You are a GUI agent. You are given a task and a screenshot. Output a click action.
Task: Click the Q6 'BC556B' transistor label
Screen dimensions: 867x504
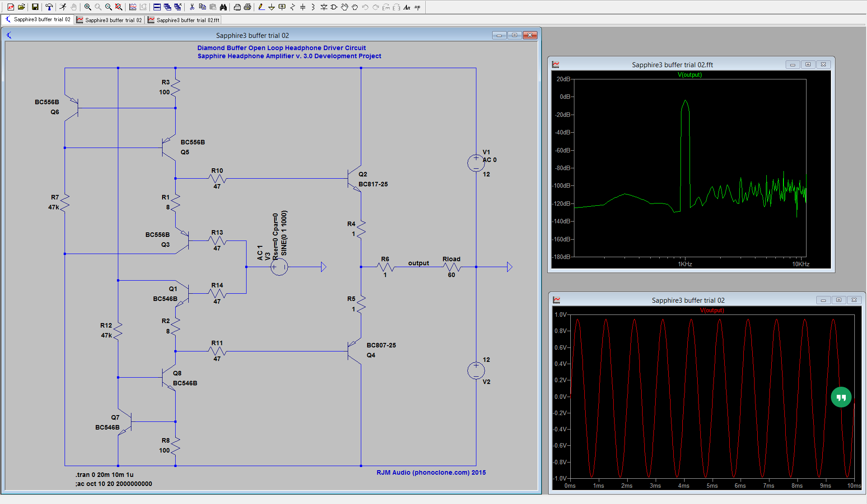pos(47,102)
